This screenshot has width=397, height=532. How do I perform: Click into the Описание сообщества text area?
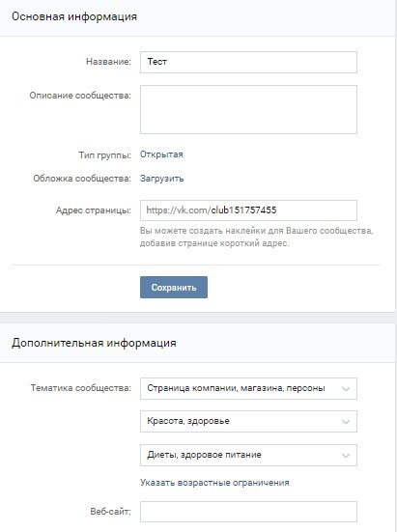coord(248,110)
